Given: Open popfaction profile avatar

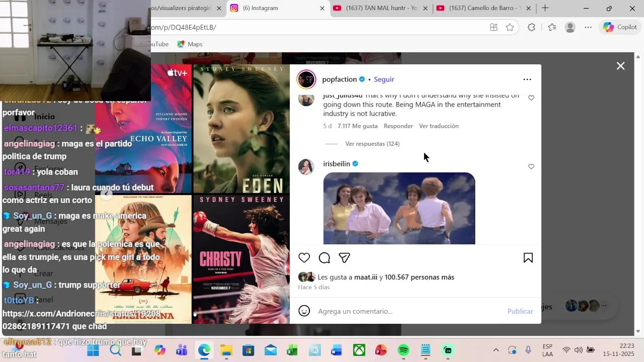Looking at the screenshot, I should click(x=306, y=79).
